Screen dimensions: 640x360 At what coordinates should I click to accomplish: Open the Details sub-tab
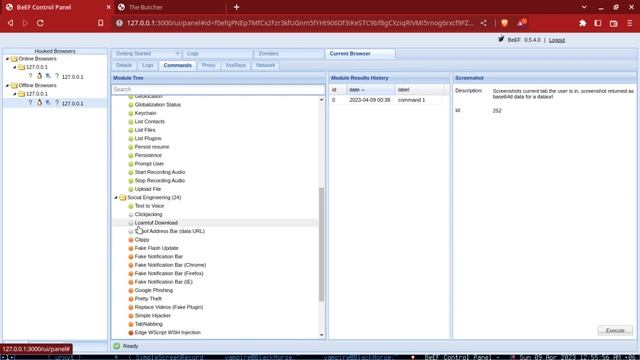[x=124, y=65]
